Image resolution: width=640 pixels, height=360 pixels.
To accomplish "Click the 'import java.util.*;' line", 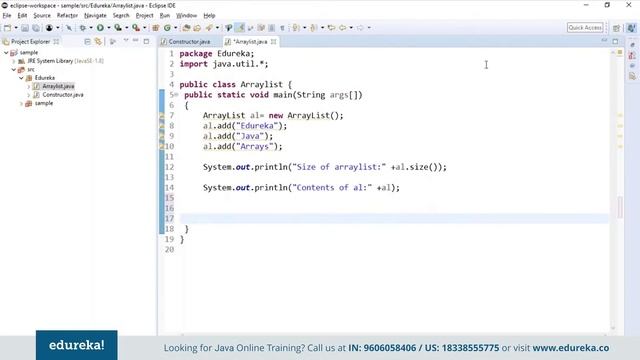I will 224,64.
